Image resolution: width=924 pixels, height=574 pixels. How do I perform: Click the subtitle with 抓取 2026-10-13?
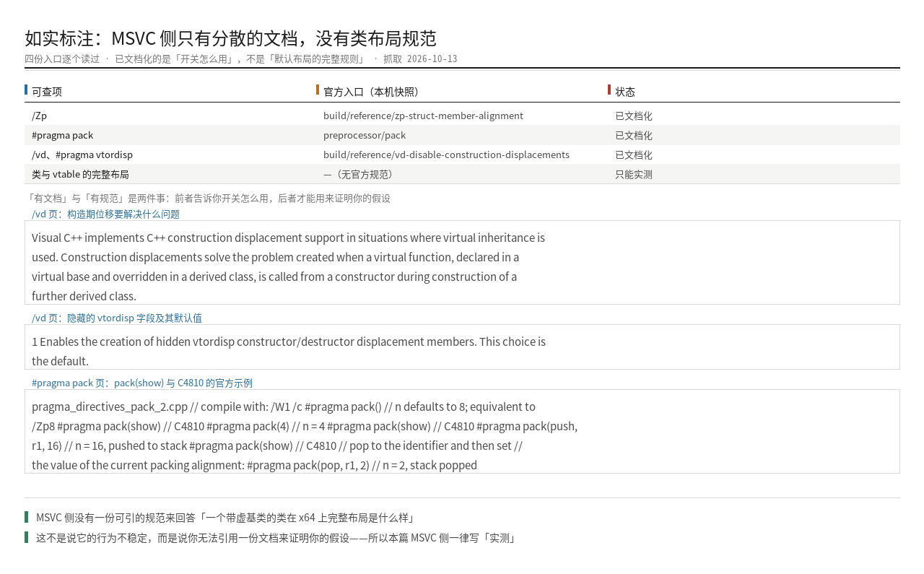coord(241,58)
